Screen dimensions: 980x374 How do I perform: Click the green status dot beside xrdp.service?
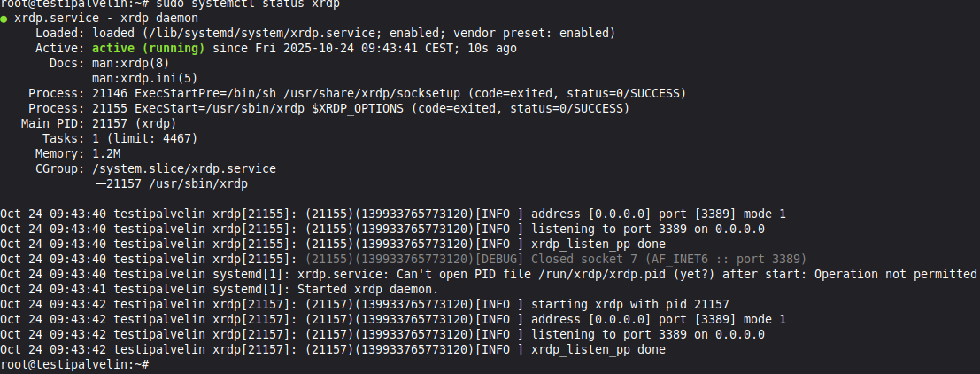point(5,18)
